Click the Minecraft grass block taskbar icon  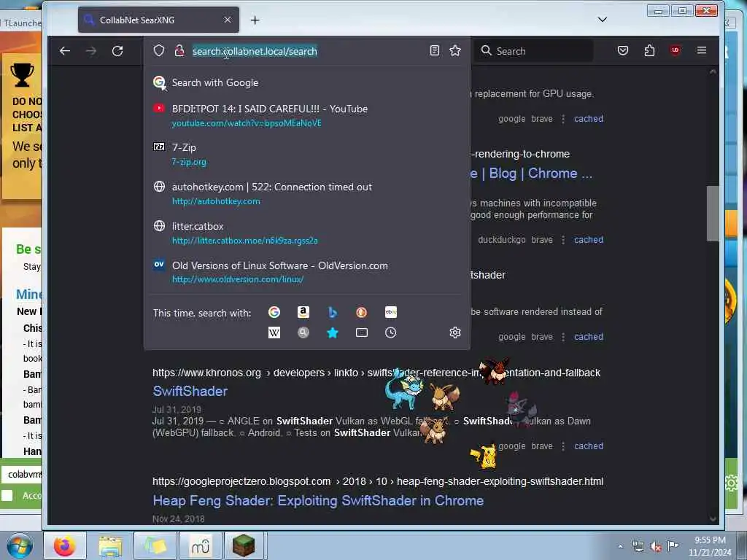tap(244, 545)
